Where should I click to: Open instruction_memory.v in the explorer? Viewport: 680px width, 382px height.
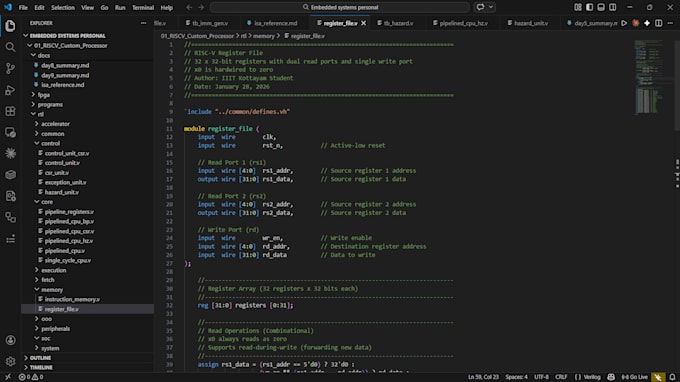point(72,299)
